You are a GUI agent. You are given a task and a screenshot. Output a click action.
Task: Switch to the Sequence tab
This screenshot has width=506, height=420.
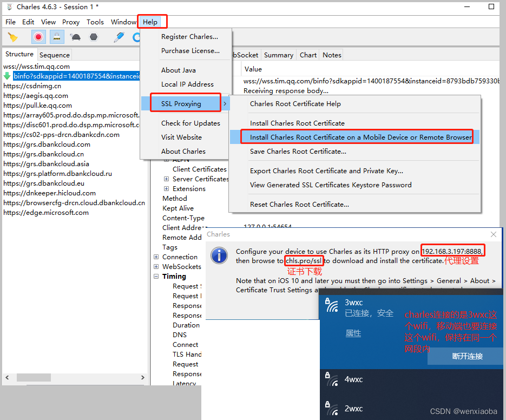pyautogui.click(x=55, y=55)
